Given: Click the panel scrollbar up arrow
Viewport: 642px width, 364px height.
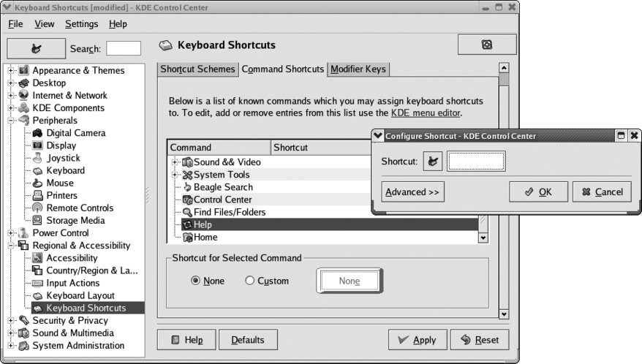Looking at the screenshot, I should pyautogui.click(x=504, y=68).
